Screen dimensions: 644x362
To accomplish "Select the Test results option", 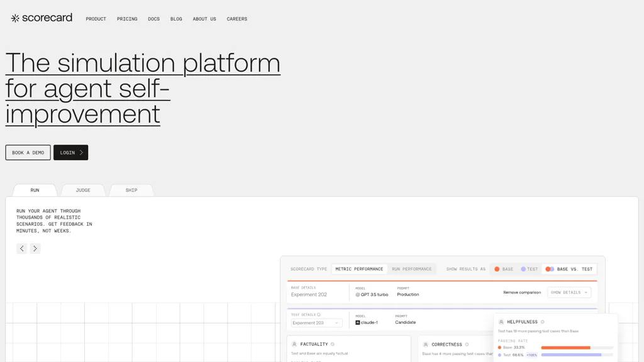I will coord(530,269).
